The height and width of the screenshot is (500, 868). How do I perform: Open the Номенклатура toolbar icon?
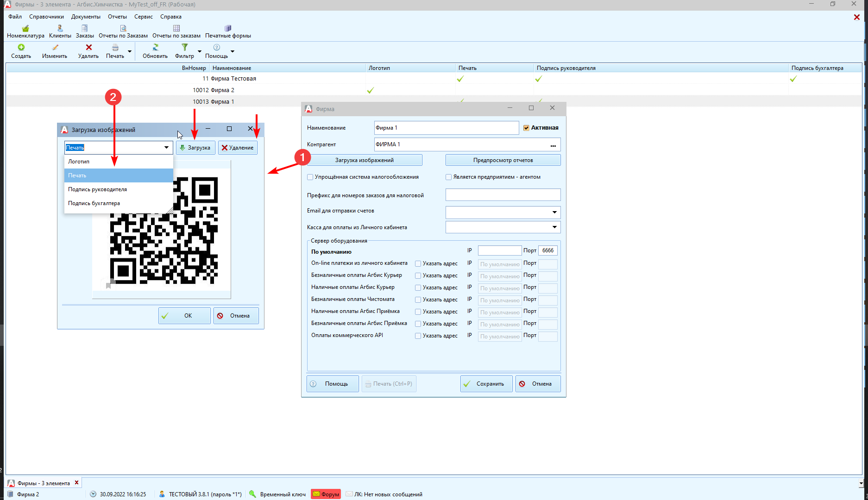[x=25, y=28]
